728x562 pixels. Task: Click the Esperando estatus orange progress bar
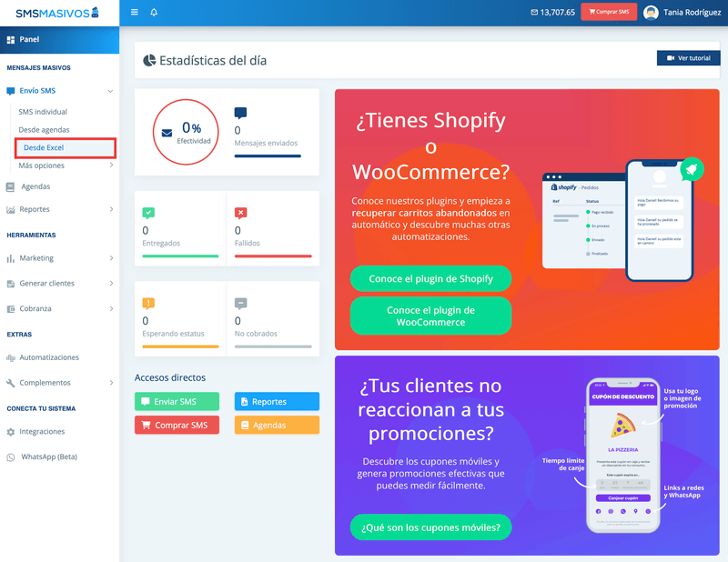(180, 346)
